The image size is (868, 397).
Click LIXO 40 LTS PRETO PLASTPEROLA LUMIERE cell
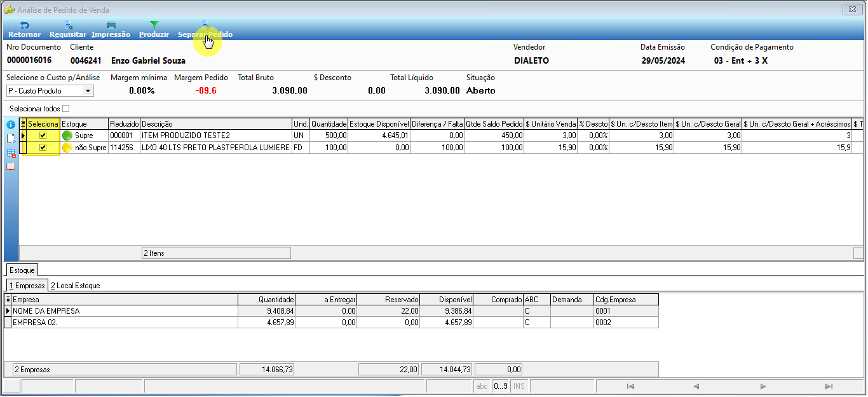pos(216,148)
